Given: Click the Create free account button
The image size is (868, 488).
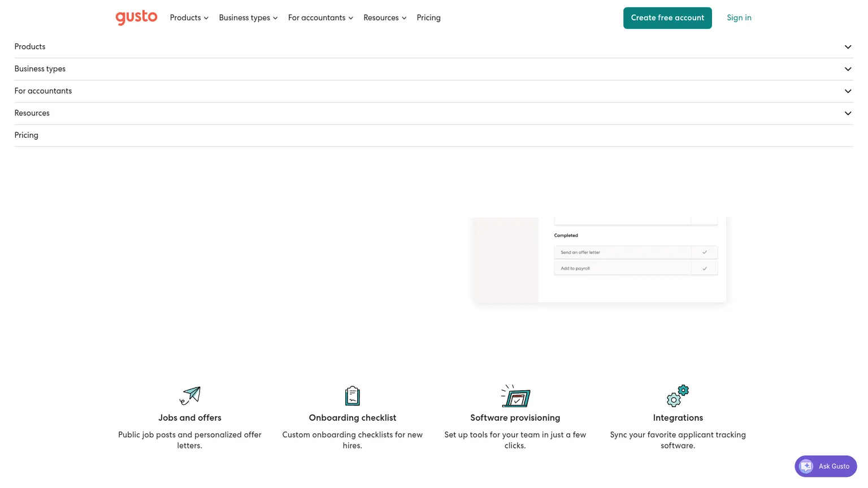Looking at the screenshot, I should (x=667, y=18).
